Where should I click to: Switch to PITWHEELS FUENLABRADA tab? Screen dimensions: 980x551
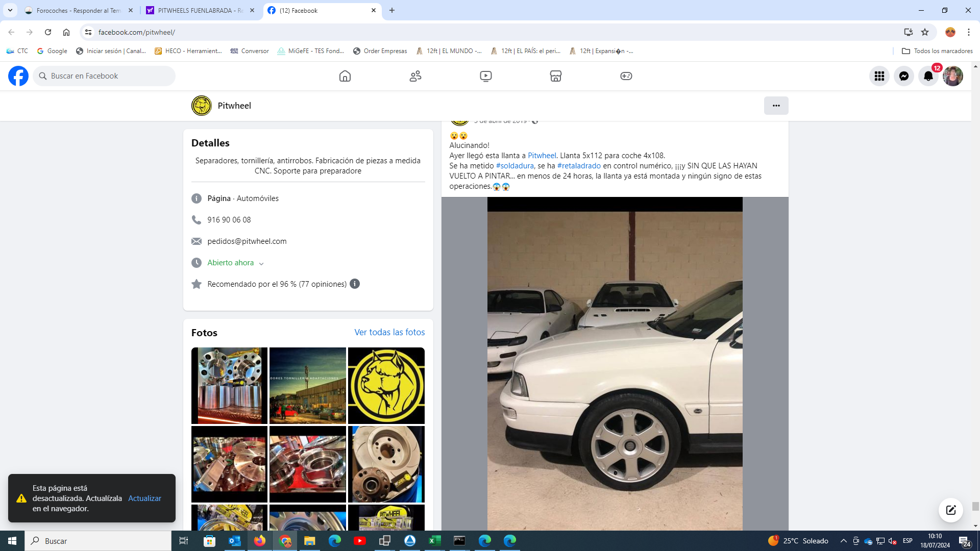[201, 10]
